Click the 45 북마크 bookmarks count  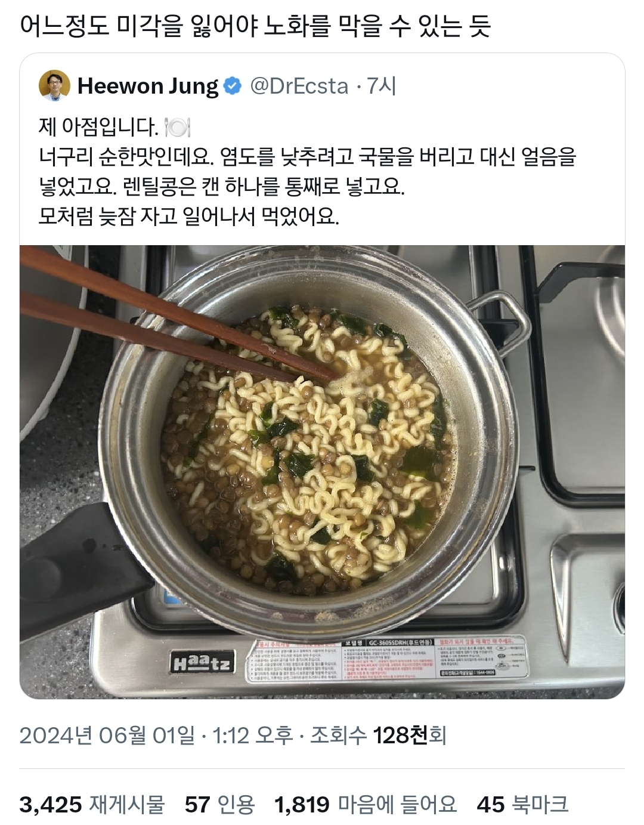522,804
